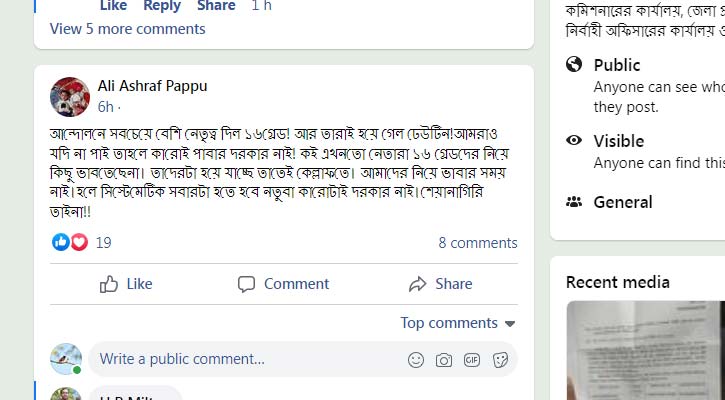Viewport: 725px width, 400px height.
Task: Click the Visible eye icon
Action: [574, 141]
